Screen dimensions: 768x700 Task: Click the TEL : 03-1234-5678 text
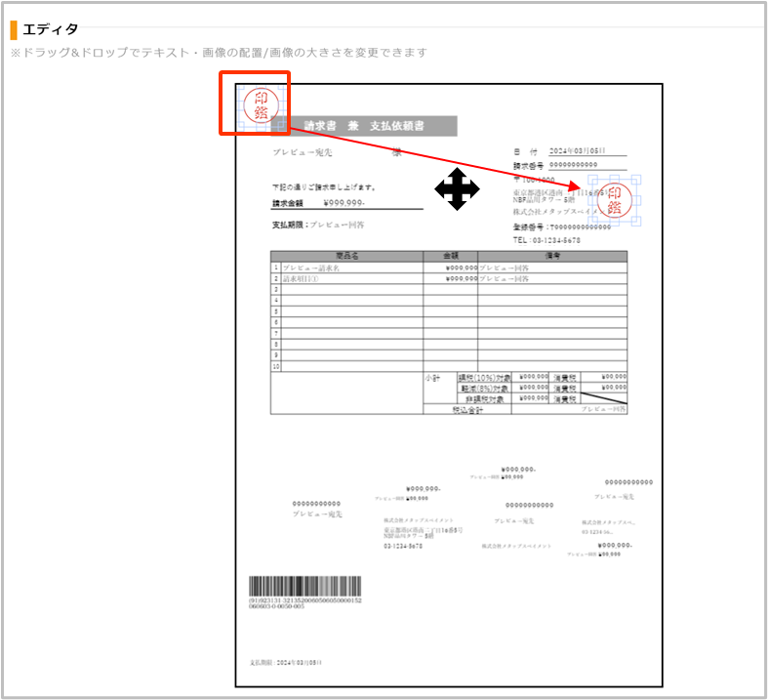[546, 239]
